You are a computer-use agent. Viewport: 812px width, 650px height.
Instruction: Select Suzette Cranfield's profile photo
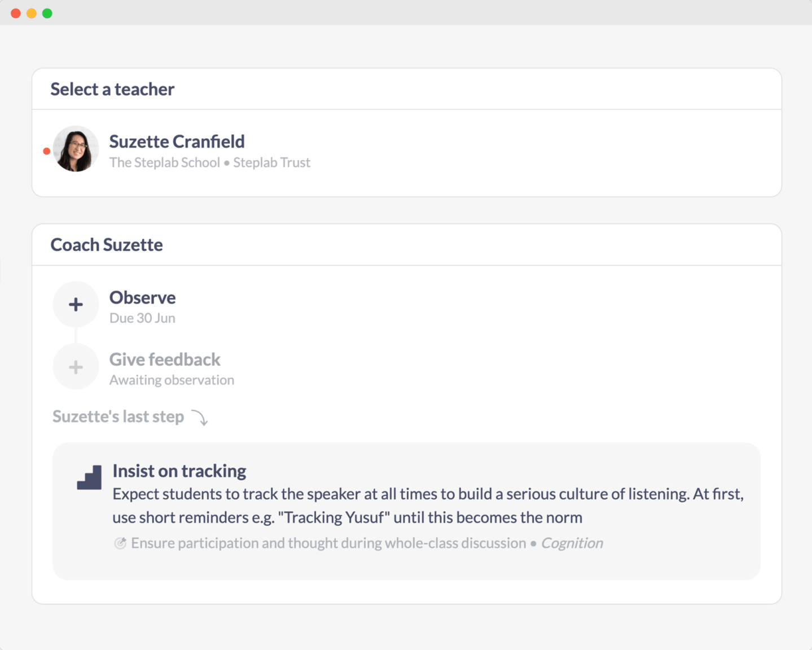pos(76,149)
